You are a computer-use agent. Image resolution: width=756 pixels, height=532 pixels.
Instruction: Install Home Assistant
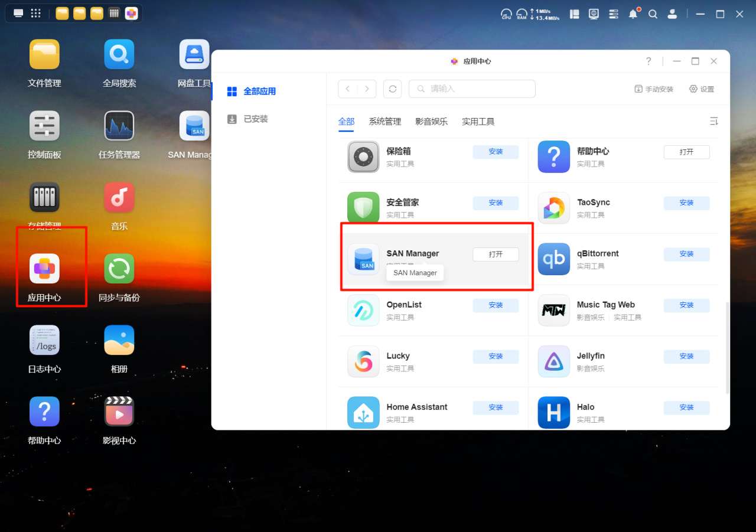tap(496, 407)
